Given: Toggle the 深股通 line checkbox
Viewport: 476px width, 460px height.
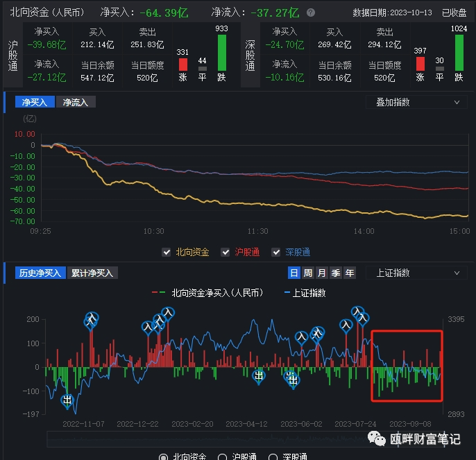Looking at the screenshot, I should point(275,252).
